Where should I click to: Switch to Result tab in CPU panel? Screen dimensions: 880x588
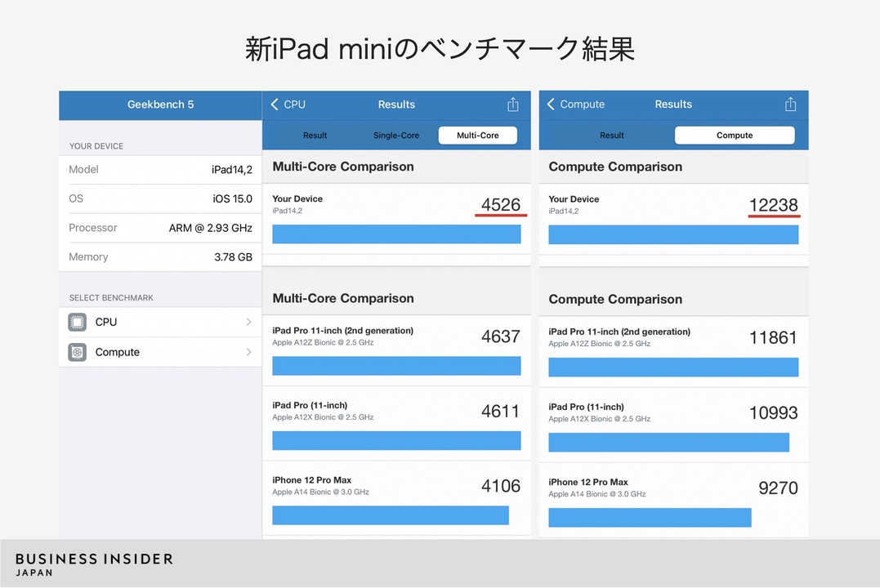point(315,136)
